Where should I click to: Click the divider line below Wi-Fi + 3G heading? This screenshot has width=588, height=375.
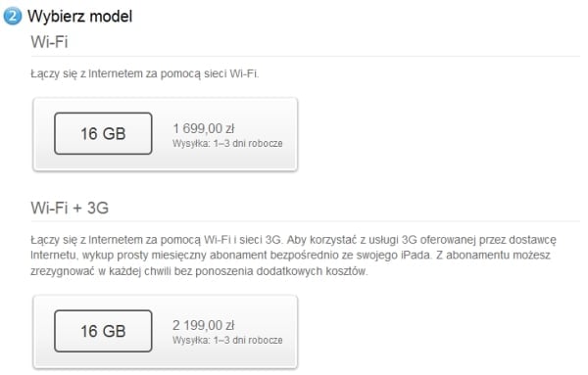(306, 221)
